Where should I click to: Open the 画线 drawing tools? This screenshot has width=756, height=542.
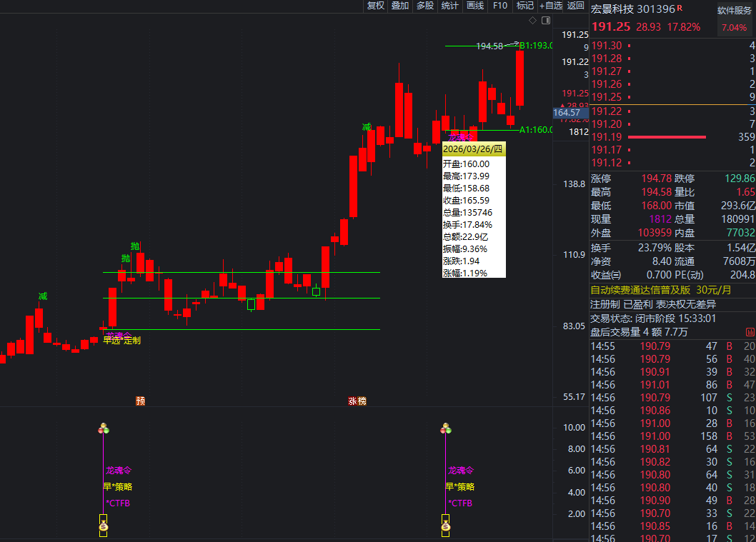click(475, 6)
